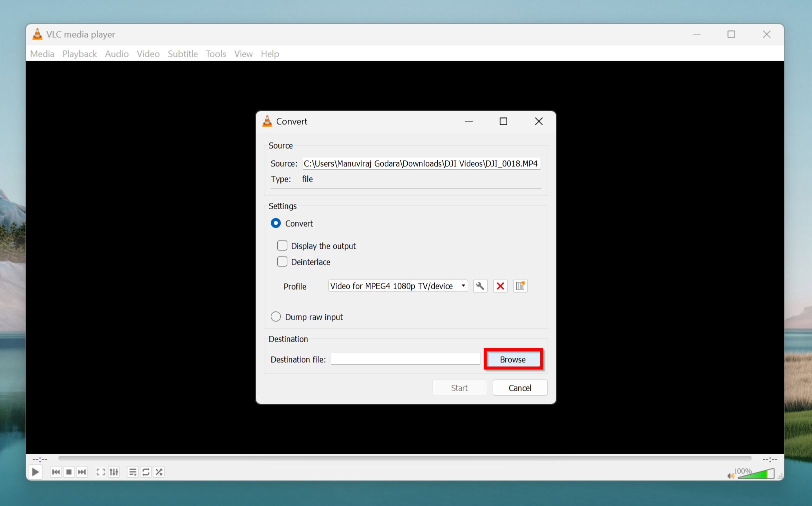Click the Previous media button
This screenshot has width=812, height=506.
click(x=56, y=472)
